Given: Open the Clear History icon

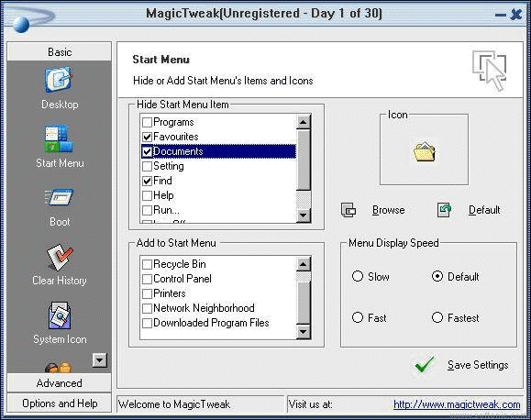Looking at the screenshot, I should (60, 257).
